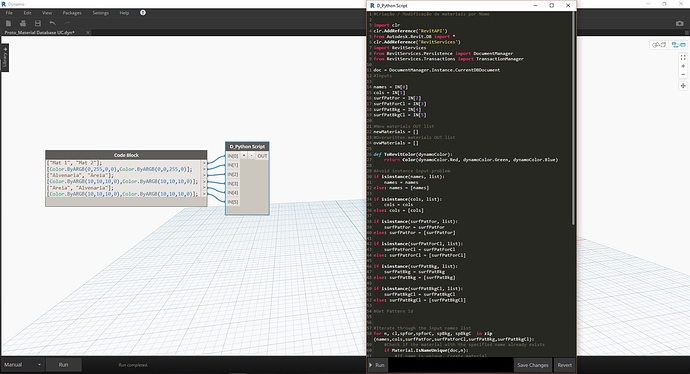The image size is (690, 374).
Task: Click the line 'names = IN[0]' in editor
Action: coord(390,87)
